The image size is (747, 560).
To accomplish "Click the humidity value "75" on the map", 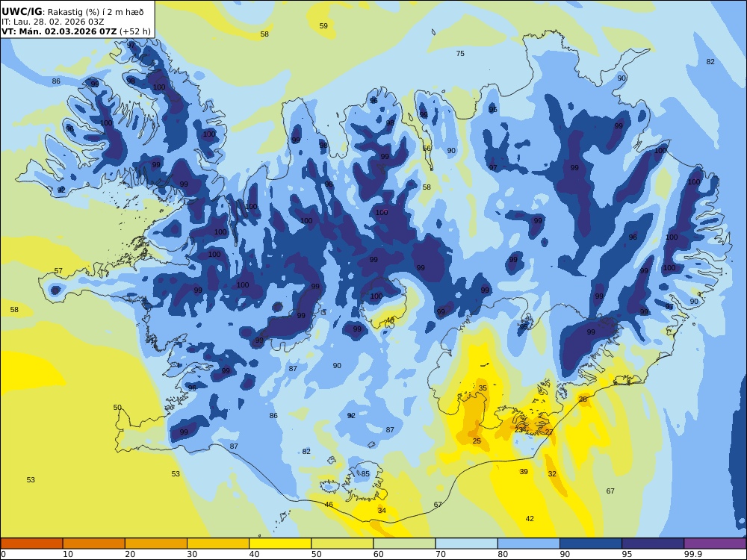I will click(460, 53).
